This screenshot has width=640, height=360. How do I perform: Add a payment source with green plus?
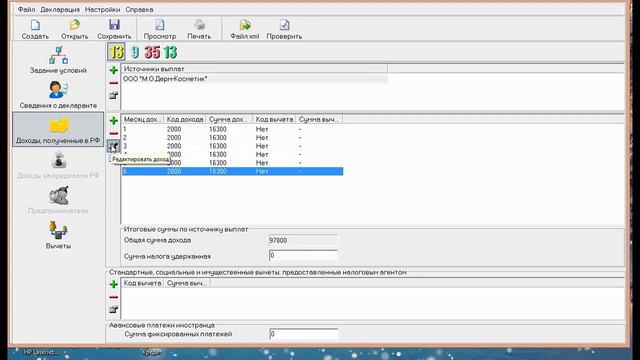(x=113, y=70)
